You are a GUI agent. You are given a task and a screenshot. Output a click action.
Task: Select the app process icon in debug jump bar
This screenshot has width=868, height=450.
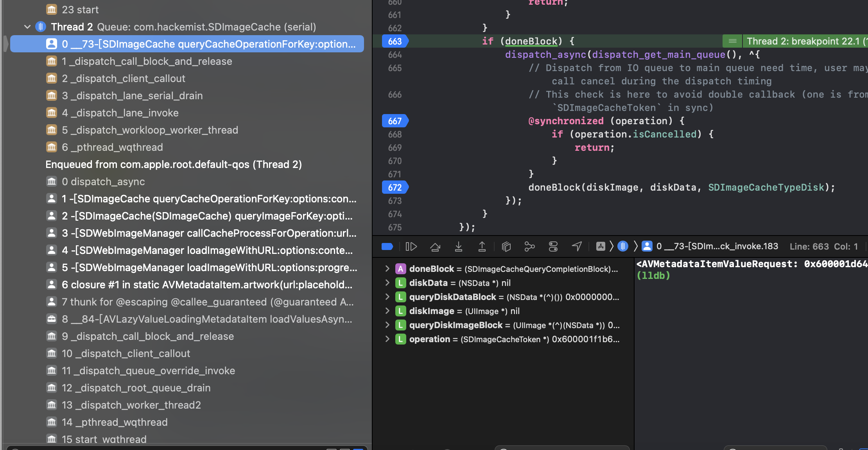601,246
